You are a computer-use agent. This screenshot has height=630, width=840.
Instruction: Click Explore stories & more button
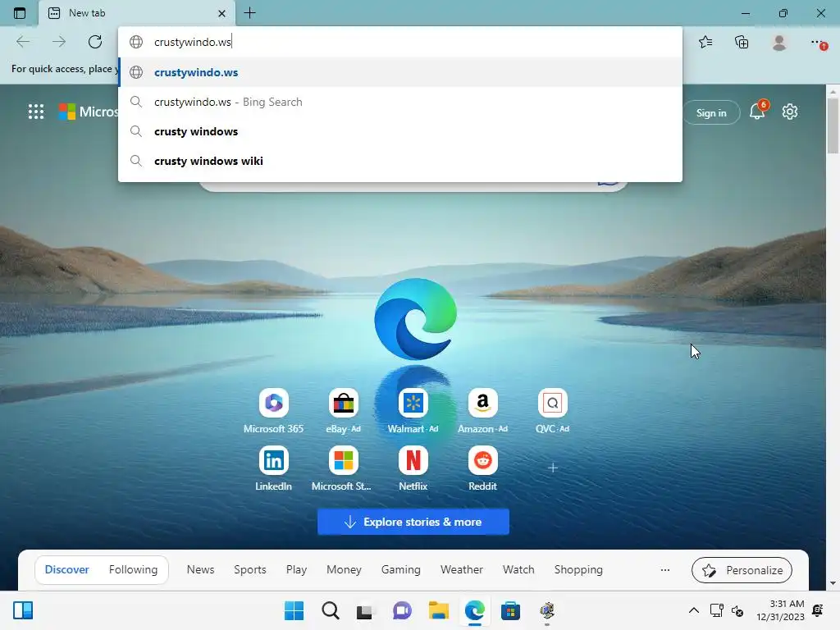[413, 522]
